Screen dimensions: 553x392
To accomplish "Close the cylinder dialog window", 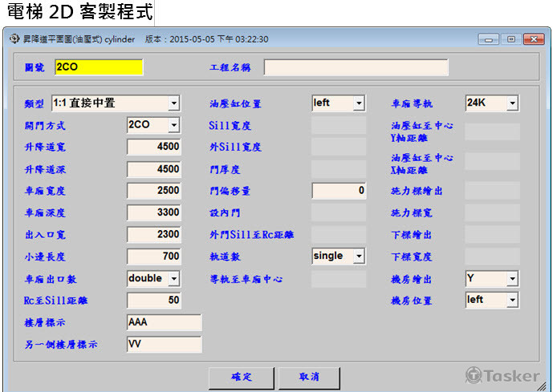I will tap(534, 39).
